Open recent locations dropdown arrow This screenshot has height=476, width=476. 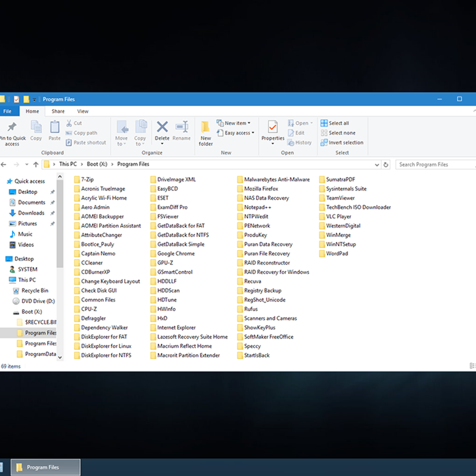click(27, 165)
